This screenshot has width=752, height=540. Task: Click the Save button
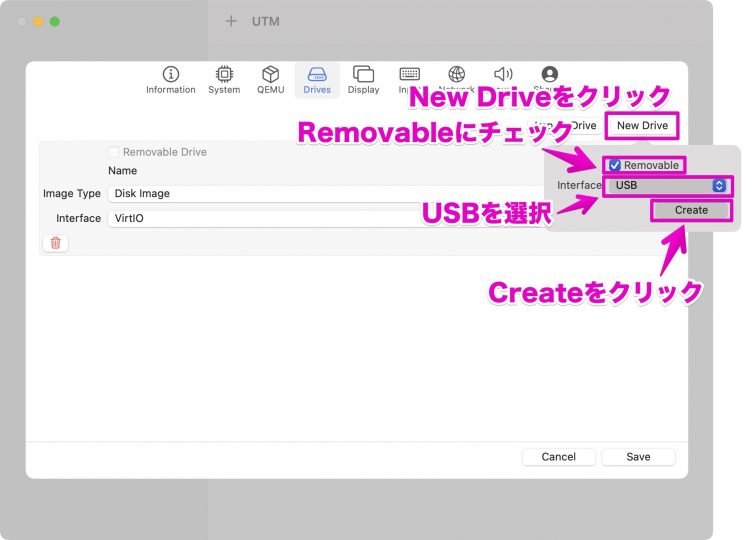(x=638, y=457)
